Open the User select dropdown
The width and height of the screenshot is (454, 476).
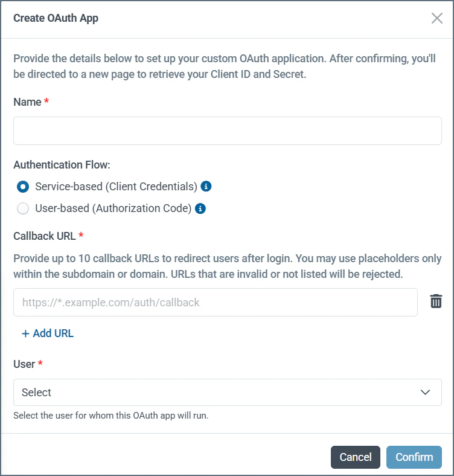tap(228, 392)
